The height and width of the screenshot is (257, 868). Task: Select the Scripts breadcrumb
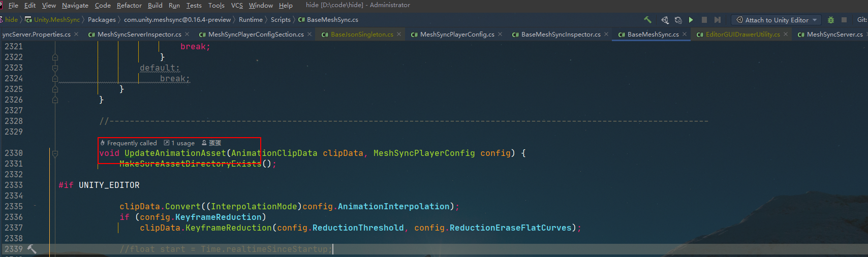click(x=281, y=20)
